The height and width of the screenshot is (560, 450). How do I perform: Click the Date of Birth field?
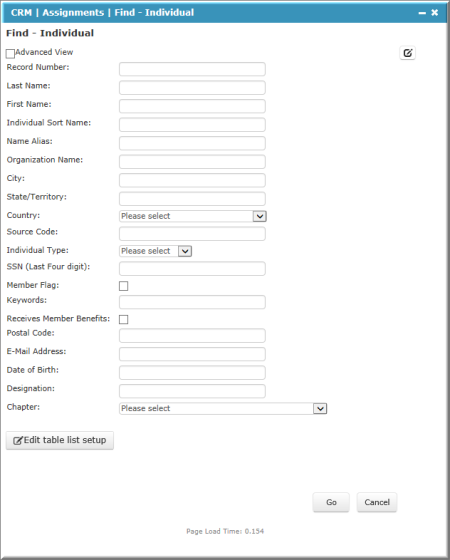pos(192,372)
